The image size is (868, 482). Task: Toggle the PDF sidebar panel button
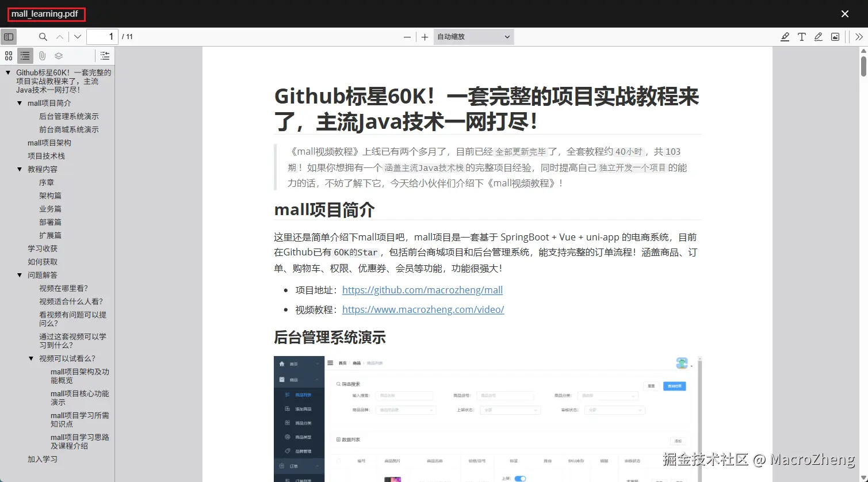(9, 37)
